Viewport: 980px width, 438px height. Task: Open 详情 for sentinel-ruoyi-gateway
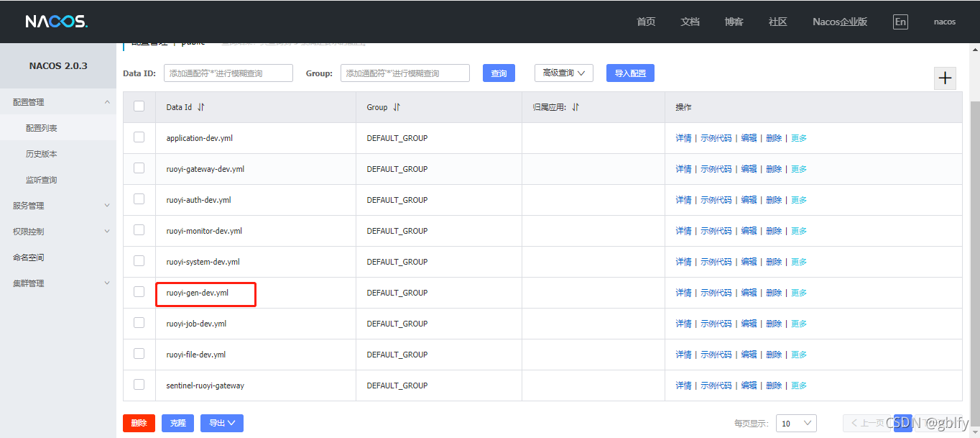[x=683, y=385]
